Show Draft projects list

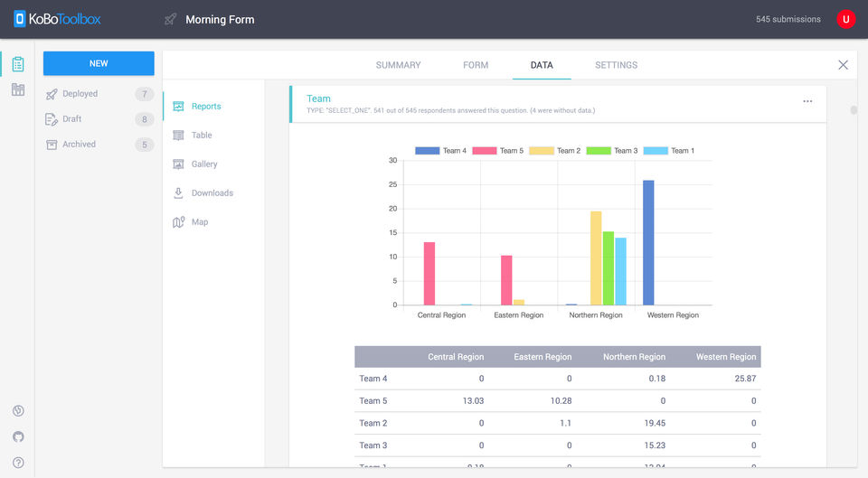(71, 119)
